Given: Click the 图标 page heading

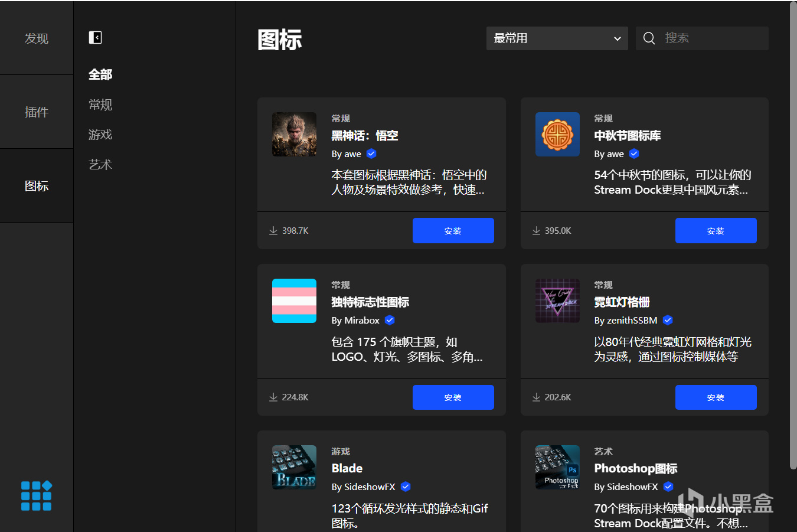Looking at the screenshot, I should pos(280,40).
